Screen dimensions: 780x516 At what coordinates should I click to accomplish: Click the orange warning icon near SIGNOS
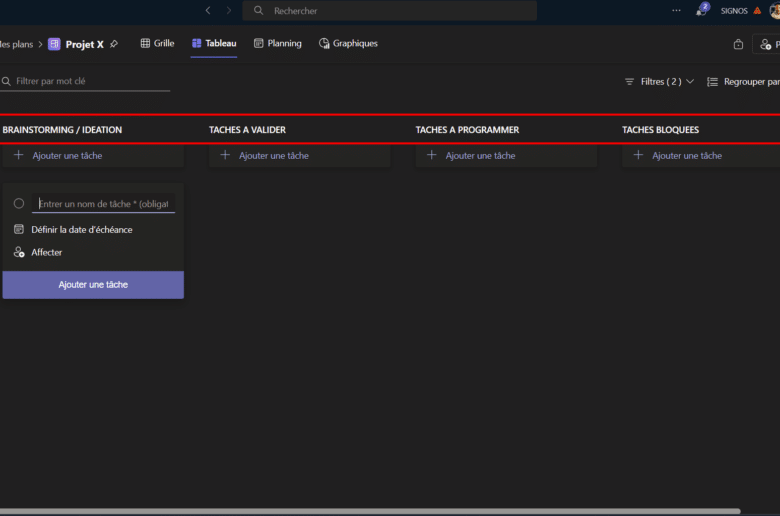[757, 11]
